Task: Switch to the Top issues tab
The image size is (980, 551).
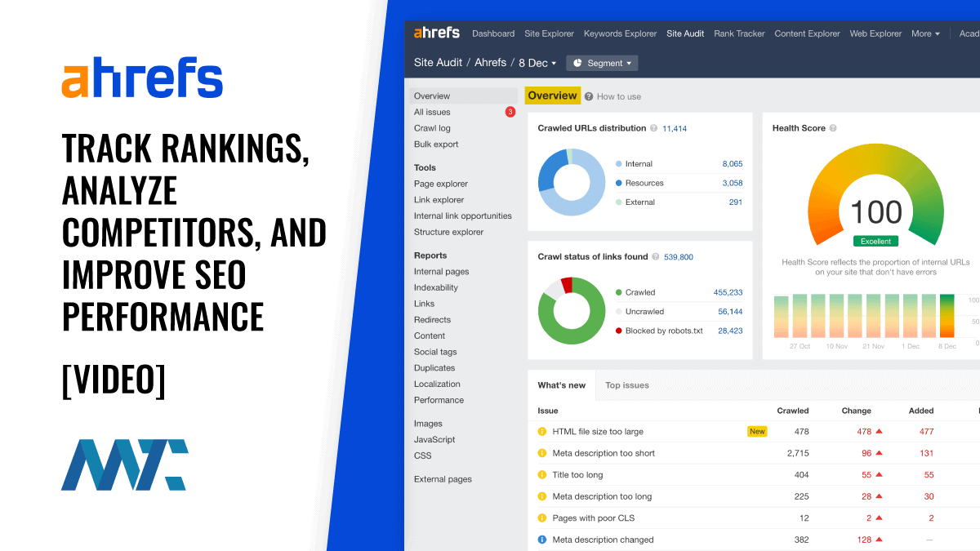Action: [626, 384]
